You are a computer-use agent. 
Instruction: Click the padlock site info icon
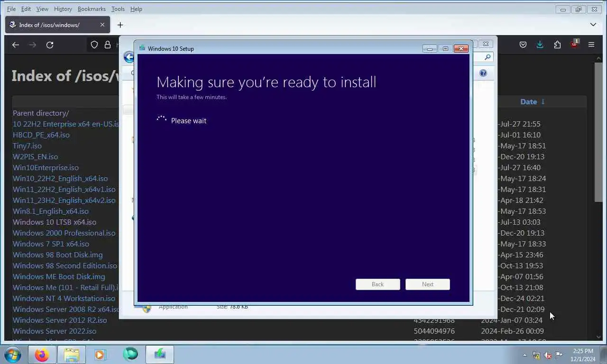pyautogui.click(x=108, y=45)
